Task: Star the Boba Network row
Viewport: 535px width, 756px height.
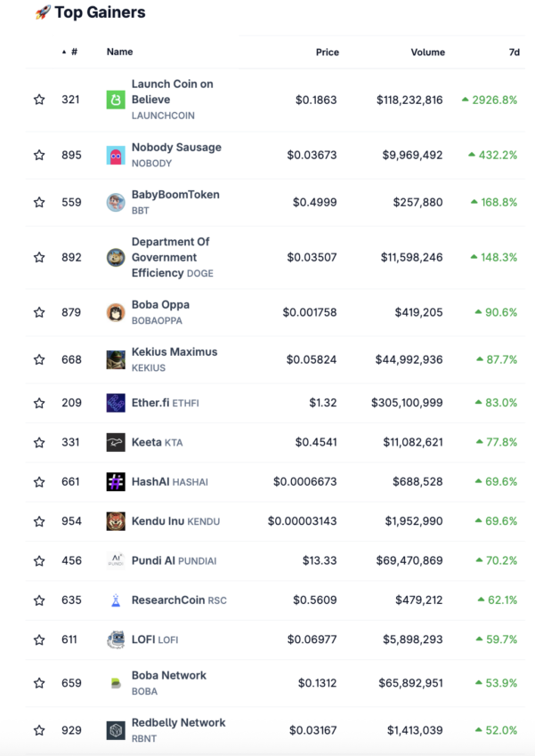Action: pyautogui.click(x=39, y=683)
